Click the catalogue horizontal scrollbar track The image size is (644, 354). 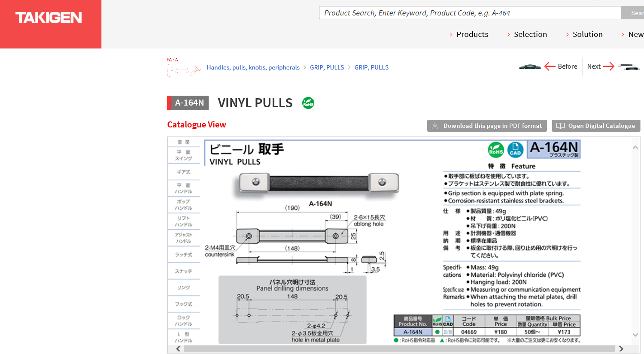point(399,349)
